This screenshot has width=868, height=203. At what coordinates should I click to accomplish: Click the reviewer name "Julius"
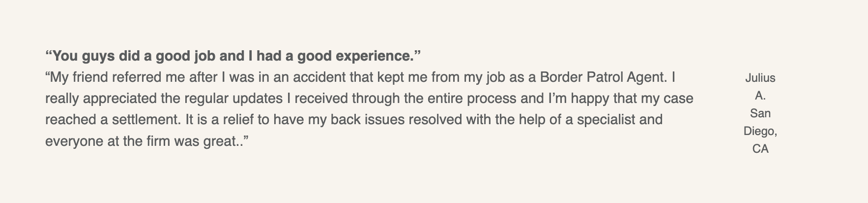[760, 78]
